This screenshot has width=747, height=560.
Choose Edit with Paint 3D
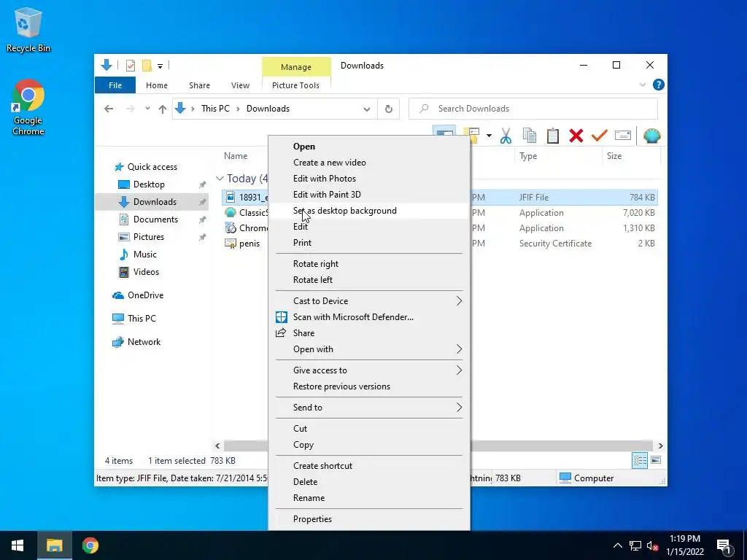tap(369, 194)
